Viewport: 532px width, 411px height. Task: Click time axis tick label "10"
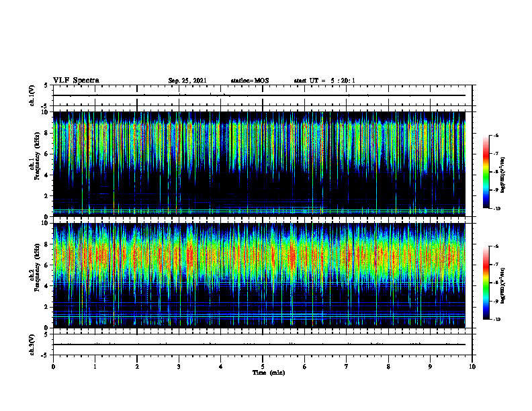pos(472,367)
